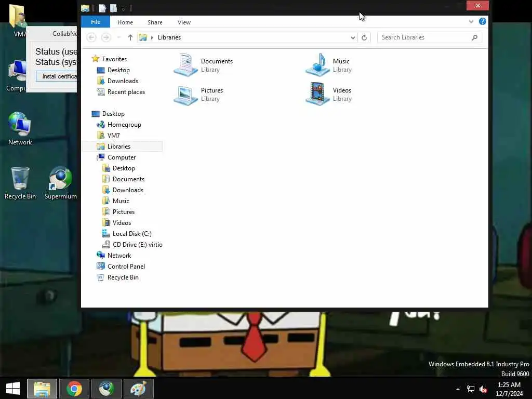Open Customize Quick Access Toolbar dropdown
Image resolution: width=532 pixels, height=399 pixels.
pyautogui.click(x=124, y=8)
